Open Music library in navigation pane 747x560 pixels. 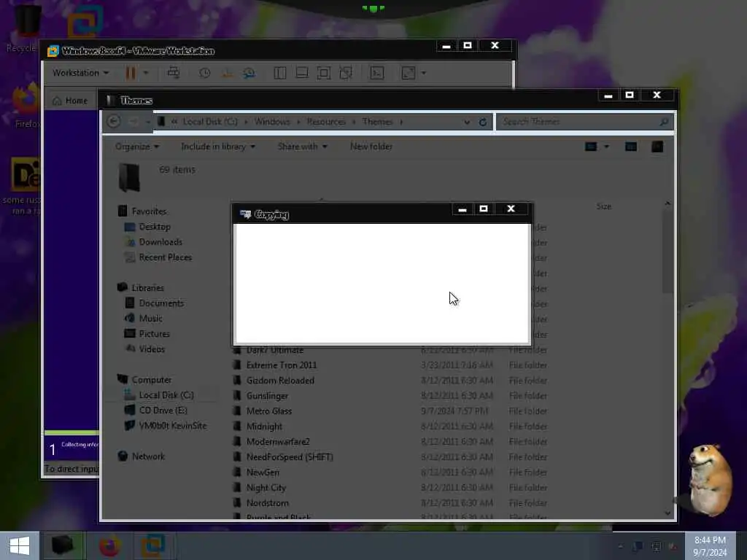(x=150, y=318)
